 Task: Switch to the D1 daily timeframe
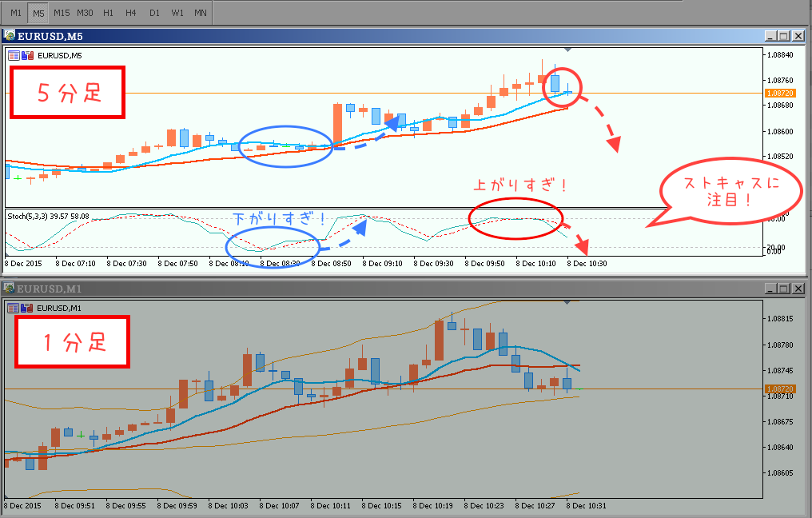point(154,13)
